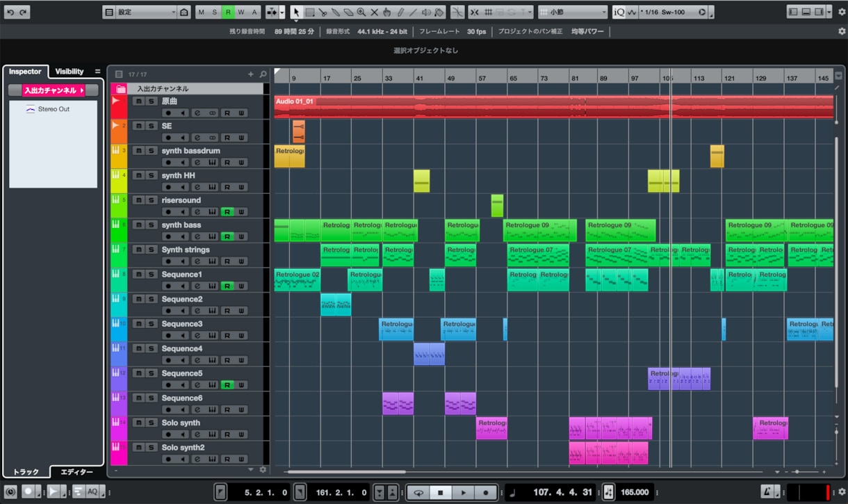Click the transport Stop button
Viewport: 848px width, 504px height.
(441, 492)
